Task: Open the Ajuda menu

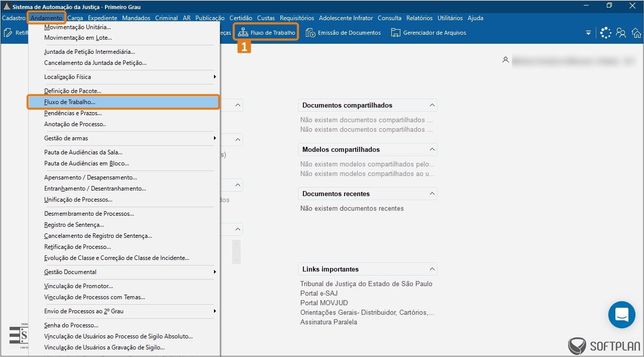Action: [475, 18]
